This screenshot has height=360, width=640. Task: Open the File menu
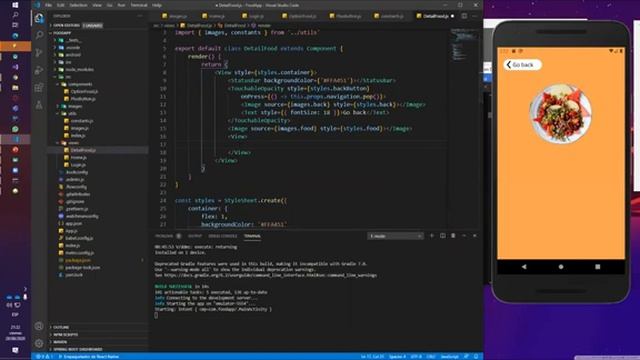coord(49,5)
